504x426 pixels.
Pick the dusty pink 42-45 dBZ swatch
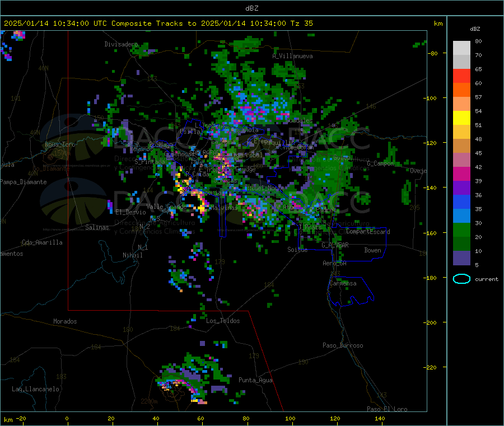[461, 160]
